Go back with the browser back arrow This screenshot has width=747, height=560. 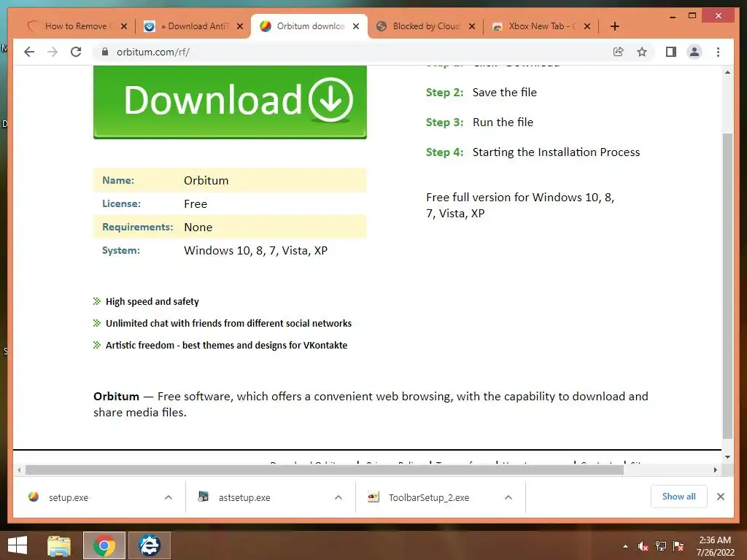click(29, 52)
